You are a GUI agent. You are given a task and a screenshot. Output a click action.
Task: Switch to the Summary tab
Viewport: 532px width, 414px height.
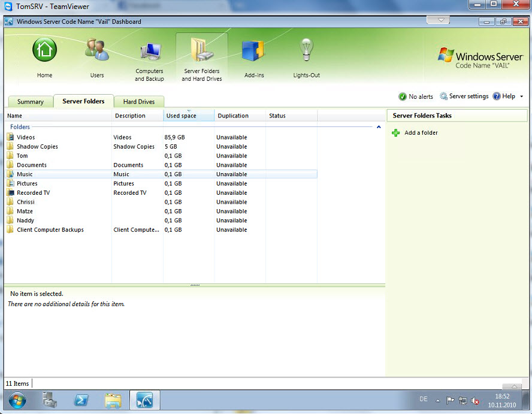pos(30,101)
